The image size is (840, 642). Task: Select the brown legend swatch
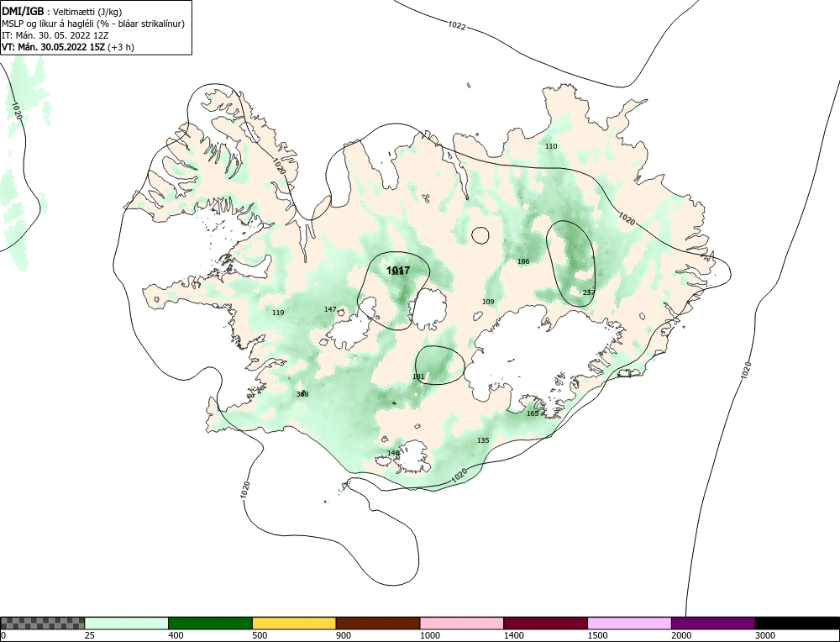pyautogui.click(x=378, y=623)
